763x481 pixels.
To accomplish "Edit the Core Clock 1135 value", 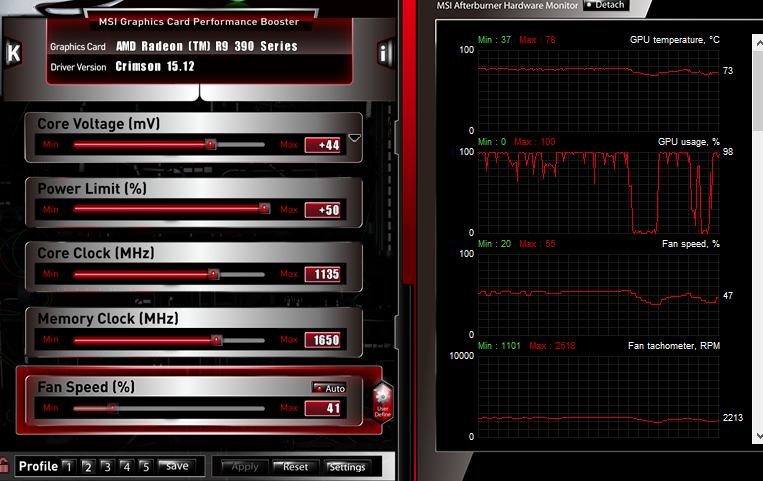I will pyautogui.click(x=323, y=274).
